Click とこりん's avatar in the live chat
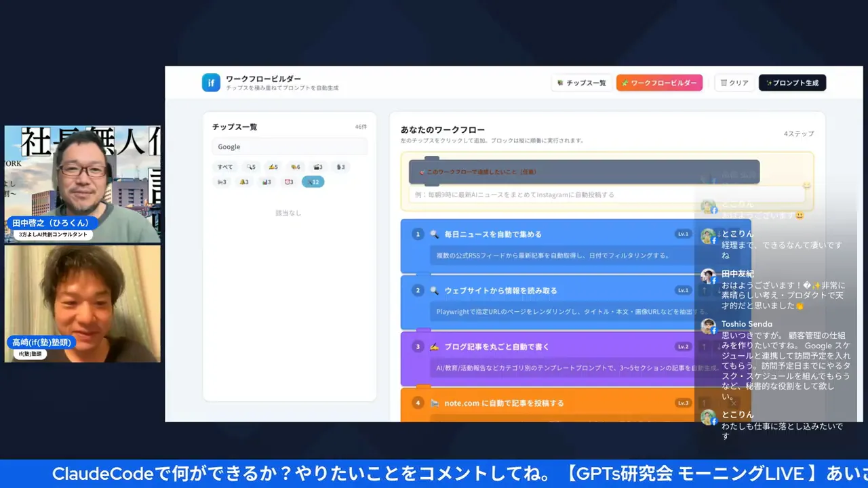 point(709,235)
